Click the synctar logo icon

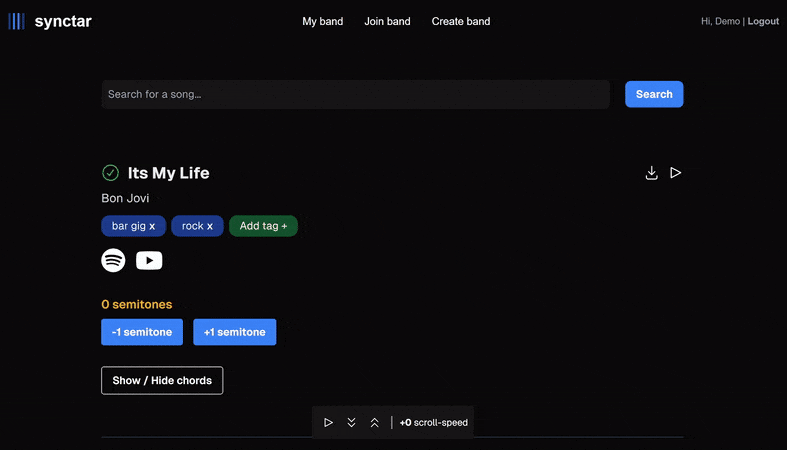click(x=16, y=21)
